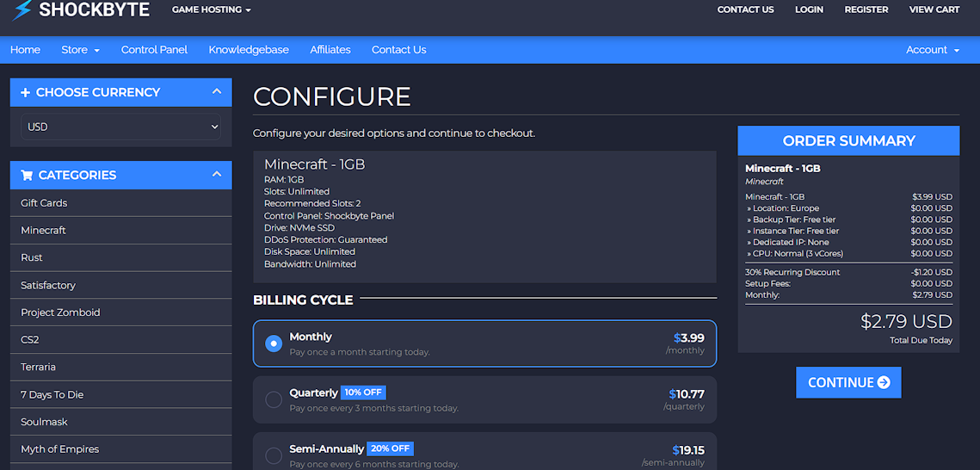Click the arrow icon inside Continue button
This screenshot has height=470, width=980.
(883, 382)
